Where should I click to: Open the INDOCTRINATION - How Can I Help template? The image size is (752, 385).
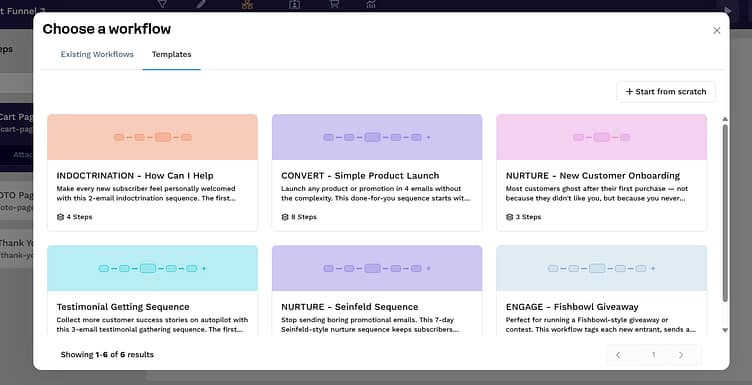(x=153, y=173)
